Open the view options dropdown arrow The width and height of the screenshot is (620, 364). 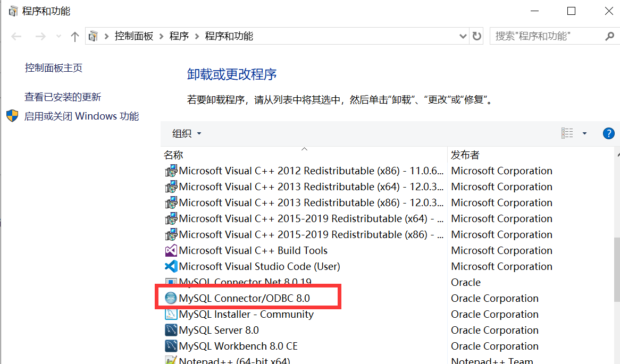point(584,133)
